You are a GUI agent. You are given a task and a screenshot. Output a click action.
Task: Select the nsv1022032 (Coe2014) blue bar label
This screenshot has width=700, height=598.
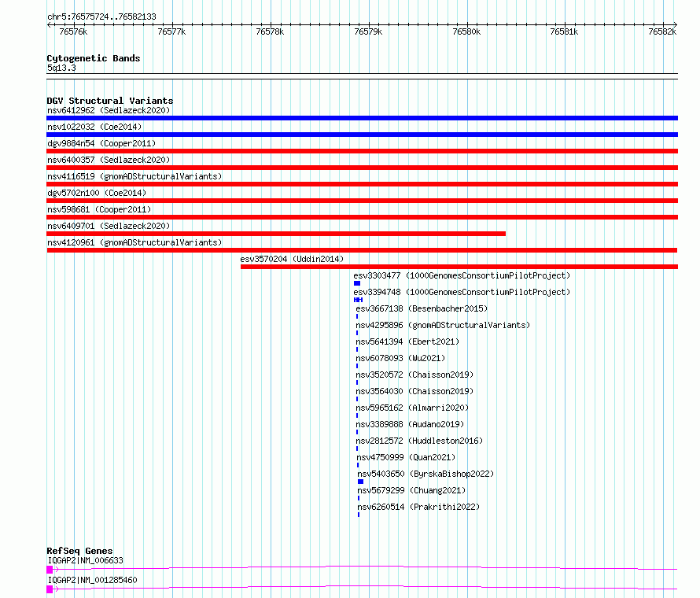[x=94, y=127]
